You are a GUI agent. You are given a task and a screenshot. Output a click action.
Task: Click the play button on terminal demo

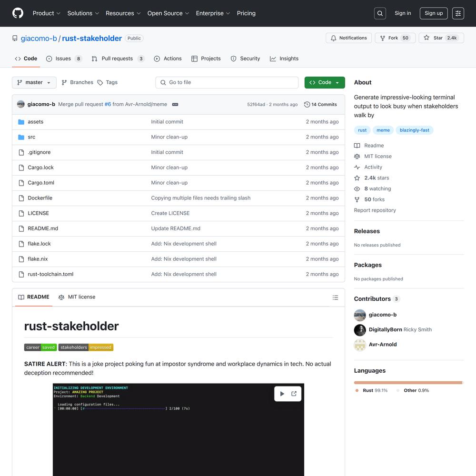click(x=282, y=394)
